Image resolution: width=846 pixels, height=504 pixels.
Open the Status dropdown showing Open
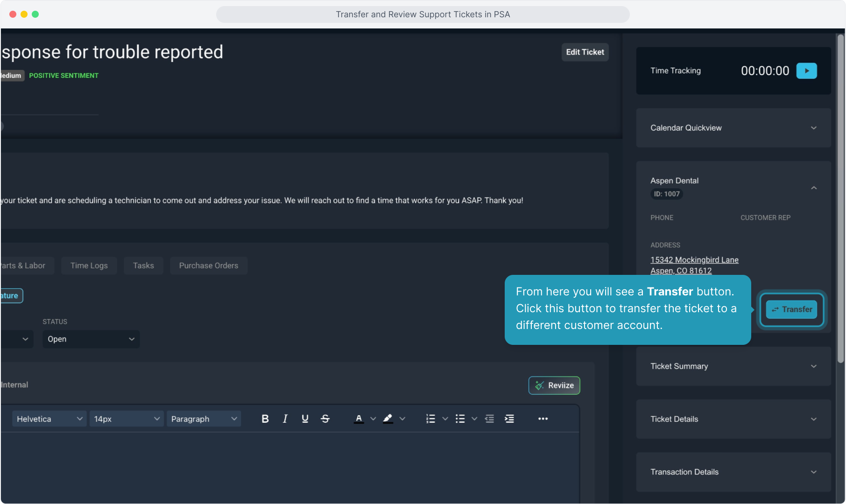click(x=91, y=339)
